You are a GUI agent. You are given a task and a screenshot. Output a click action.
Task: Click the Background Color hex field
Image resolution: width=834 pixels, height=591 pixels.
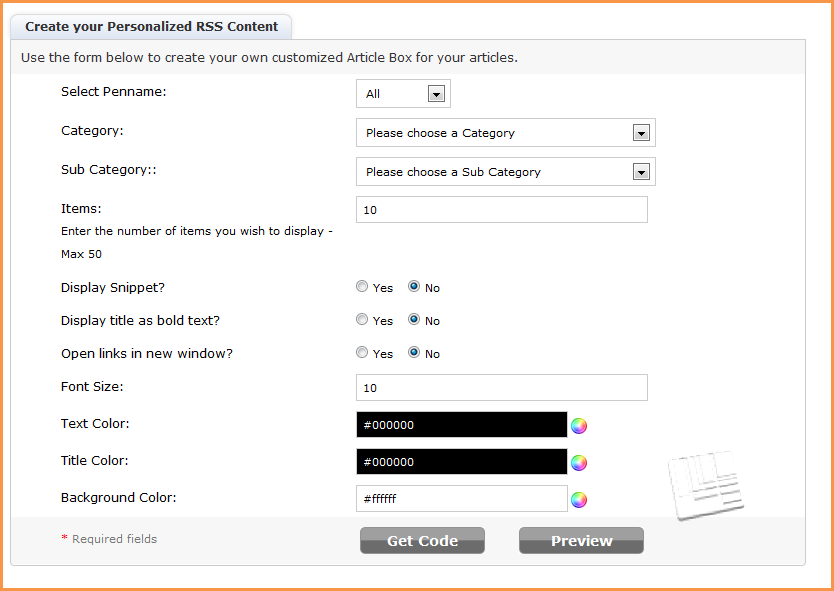click(x=461, y=498)
